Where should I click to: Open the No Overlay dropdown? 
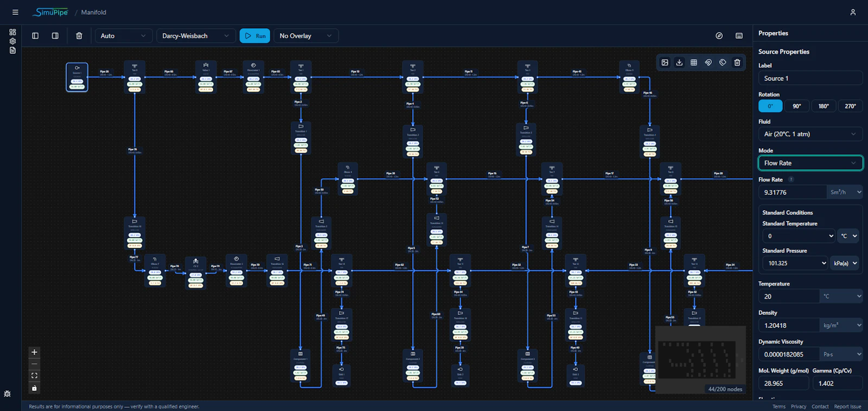[x=306, y=36]
